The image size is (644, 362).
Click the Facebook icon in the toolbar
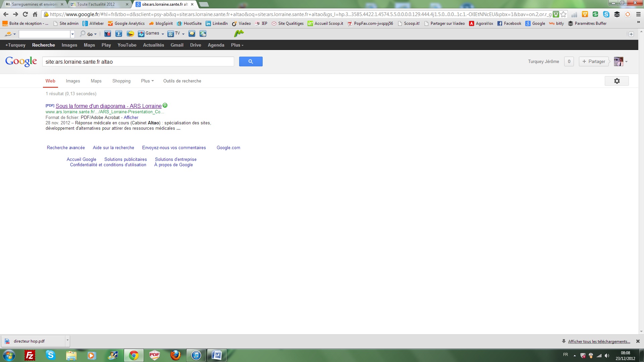(x=119, y=34)
